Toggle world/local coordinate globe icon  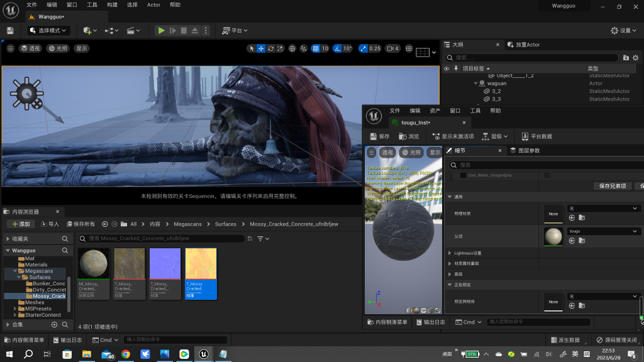pyautogui.click(x=292, y=48)
